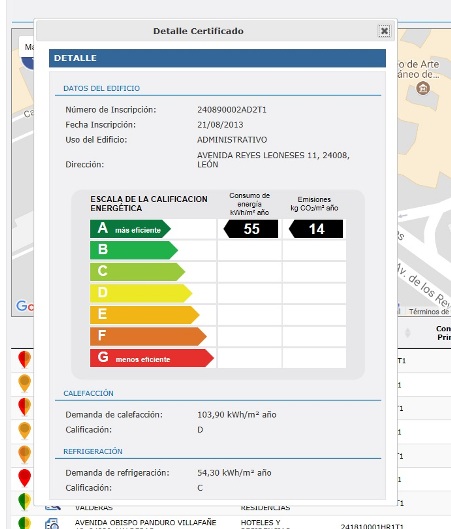Image resolution: width=451 pixels, height=529 pixels.
Task: Click the DATOS DEL EDIFICIO heading
Action: (x=102, y=88)
